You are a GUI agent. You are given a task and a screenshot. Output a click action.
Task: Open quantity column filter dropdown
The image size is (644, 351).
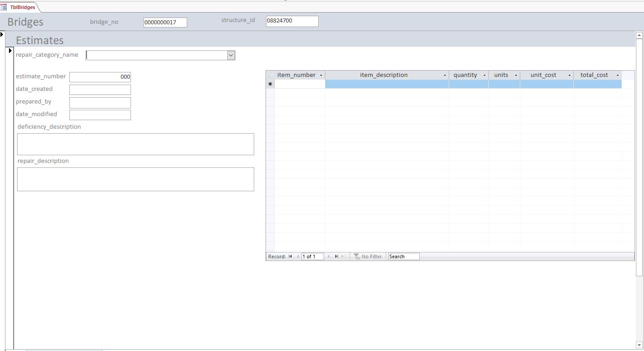(x=485, y=75)
